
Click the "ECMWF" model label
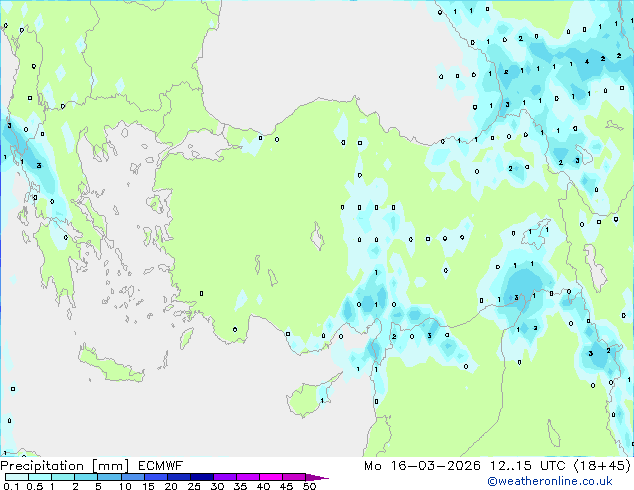coord(161,466)
